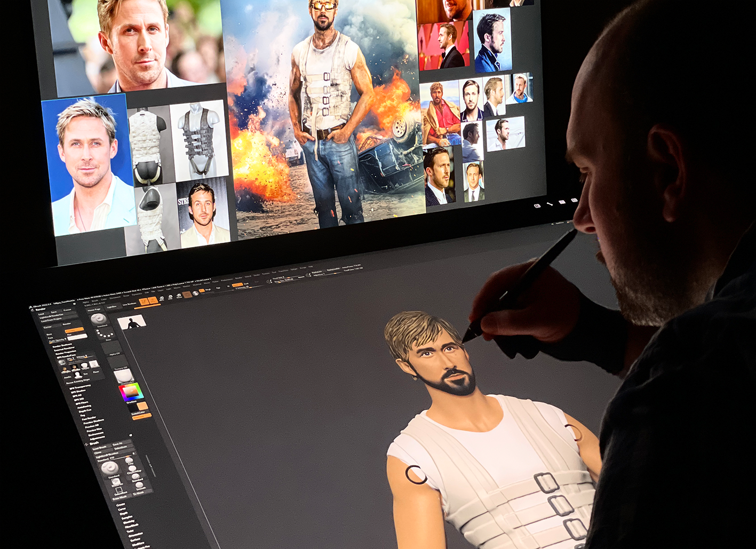Pick a hue in the rainbow color picker
Screen dimensions: 756x549
click(131, 392)
